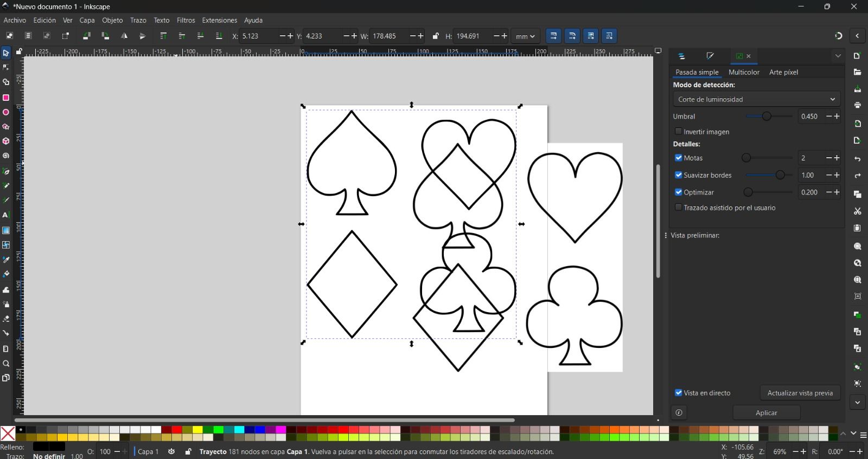Uncheck the Motas checkbox

click(x=678, y=158)
